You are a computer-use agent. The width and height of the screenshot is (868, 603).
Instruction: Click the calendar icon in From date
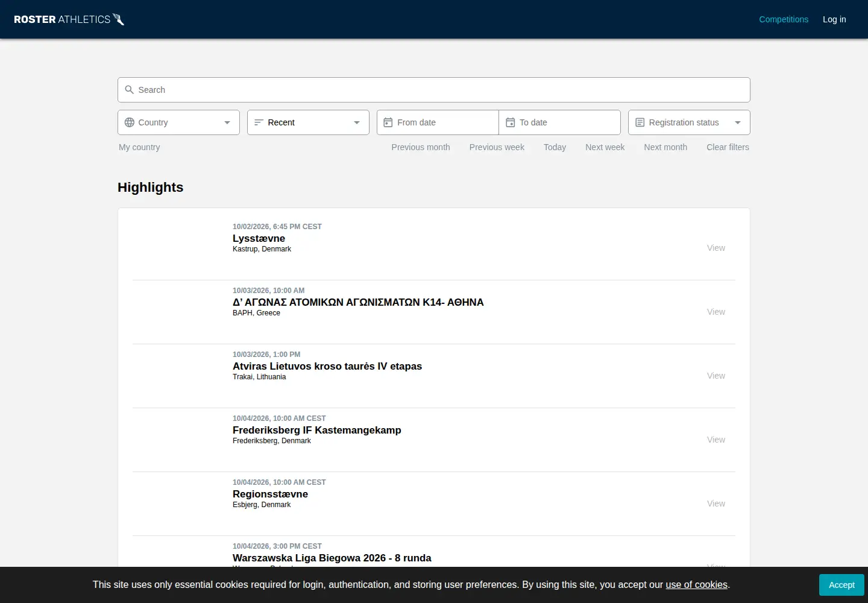point(388,122)
